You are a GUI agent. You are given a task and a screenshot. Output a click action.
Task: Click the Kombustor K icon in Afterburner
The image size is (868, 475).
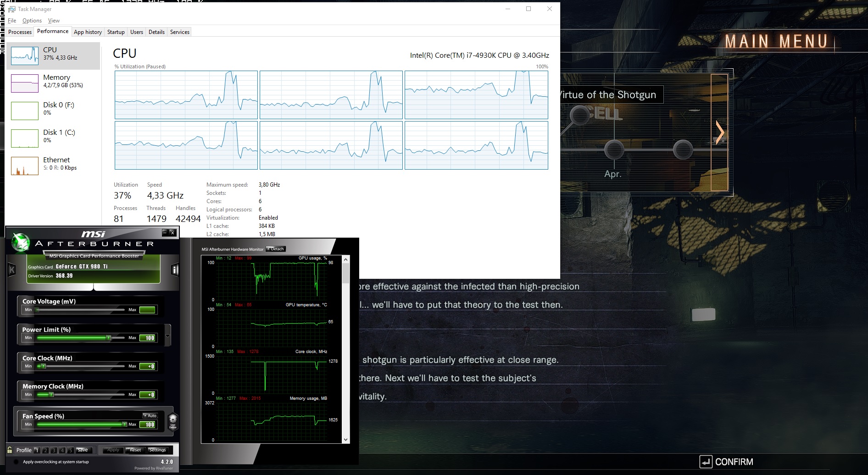(x=12, y=270)
